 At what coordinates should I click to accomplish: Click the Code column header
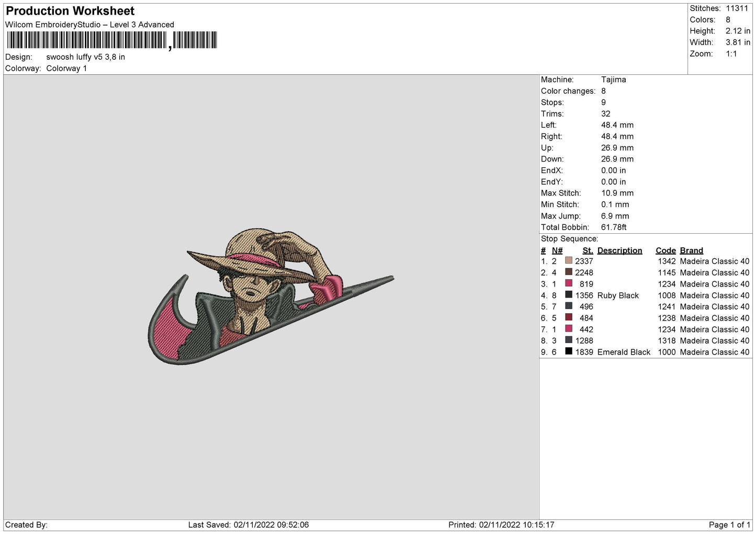tap(665, 251)
